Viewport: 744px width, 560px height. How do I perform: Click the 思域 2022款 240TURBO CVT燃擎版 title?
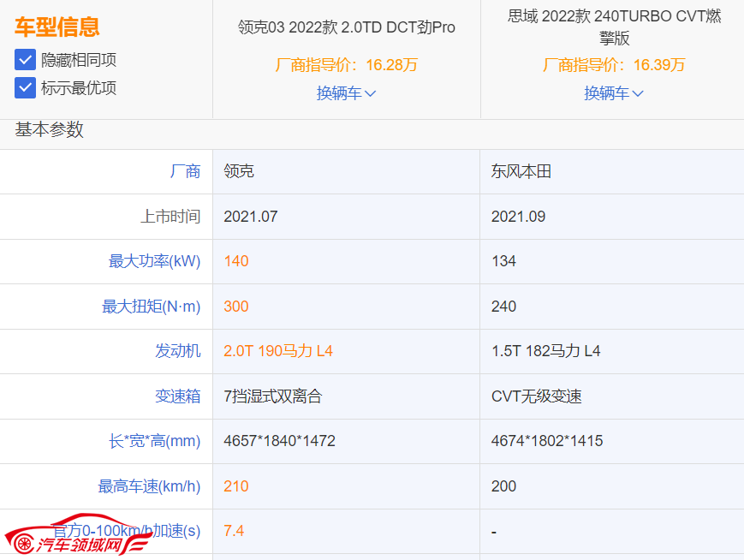pos(614,27)
